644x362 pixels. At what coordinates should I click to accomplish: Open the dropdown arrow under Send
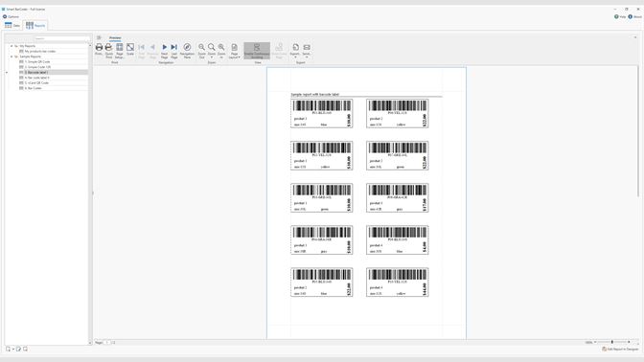tap(307, 57)
